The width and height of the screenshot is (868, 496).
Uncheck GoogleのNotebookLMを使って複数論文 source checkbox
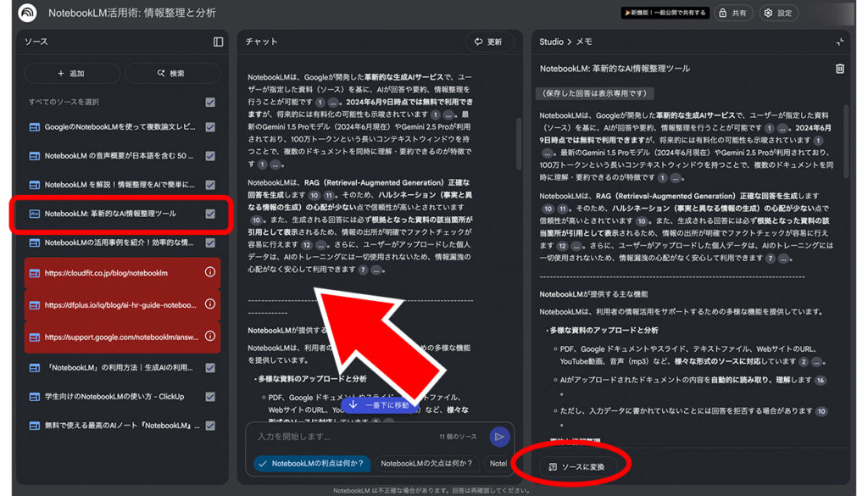pos(210,127)
